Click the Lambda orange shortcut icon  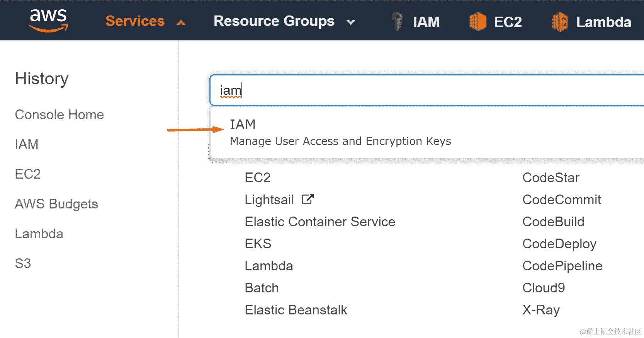pos(559,22)
